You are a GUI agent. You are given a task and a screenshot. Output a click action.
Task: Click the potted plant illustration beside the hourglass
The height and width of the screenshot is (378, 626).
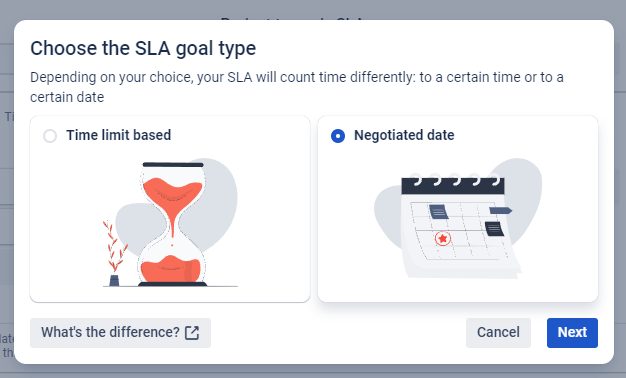114,253
